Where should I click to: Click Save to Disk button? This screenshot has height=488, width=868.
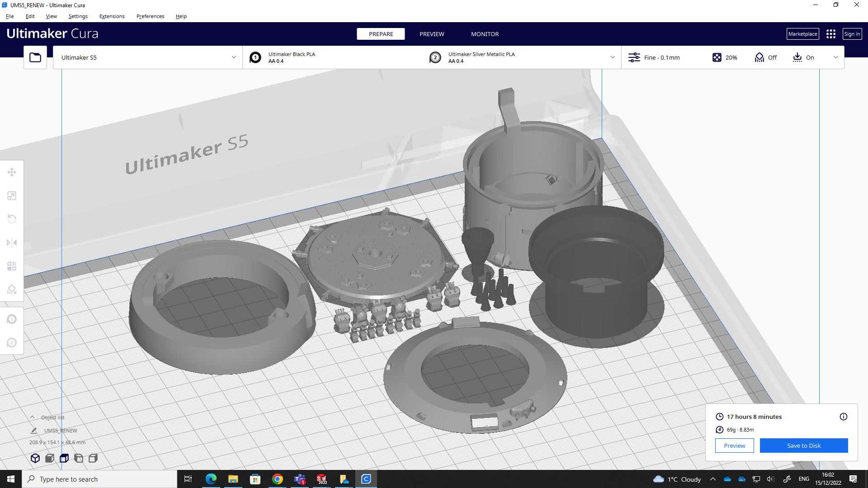tap(804, 446)
